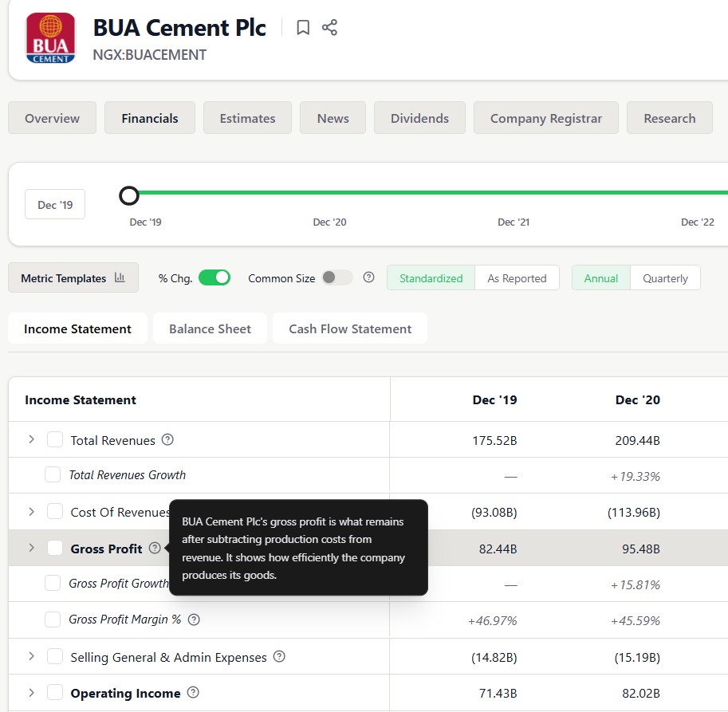Check the Total Revenues checkbox
728x712 pixels.
point(55,439)
